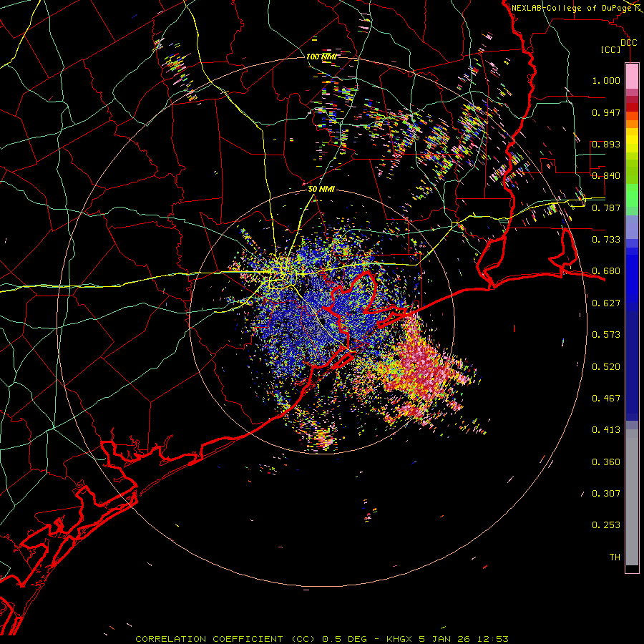Click the 100 NMI range ring label
The width and height of the screenshot is (644, 644).
pyautogui.click(x=321, y=57)
